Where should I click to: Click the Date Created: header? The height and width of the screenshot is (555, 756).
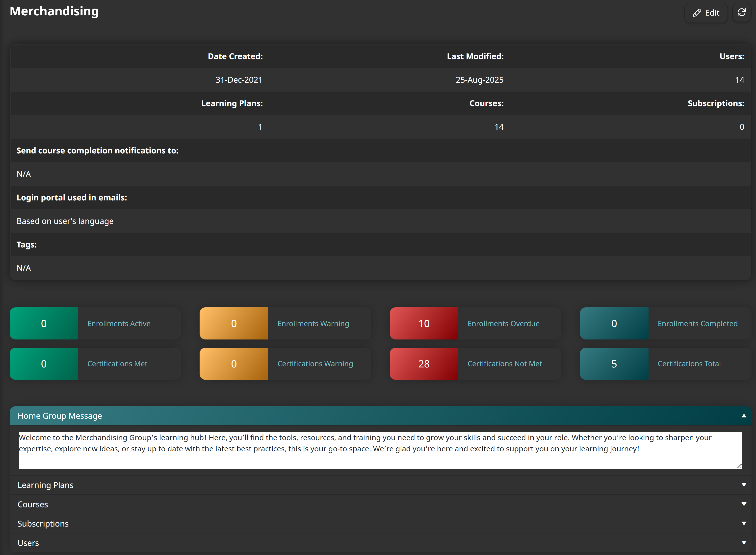(x=235, y=56)
